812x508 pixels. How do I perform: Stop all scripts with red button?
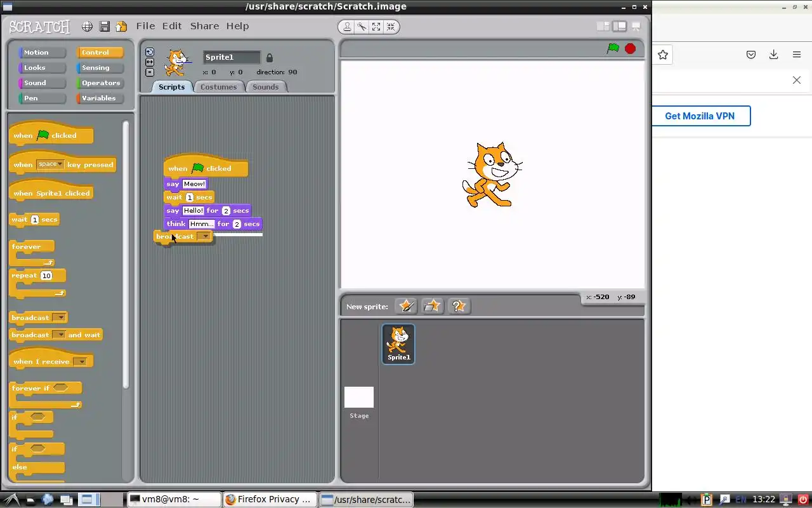click(630, 48)
